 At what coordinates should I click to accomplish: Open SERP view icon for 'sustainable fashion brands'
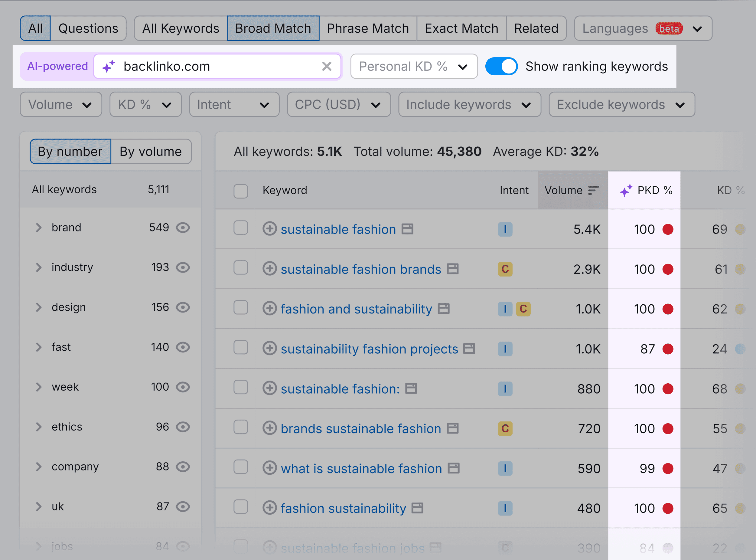[x=452, y=269]
